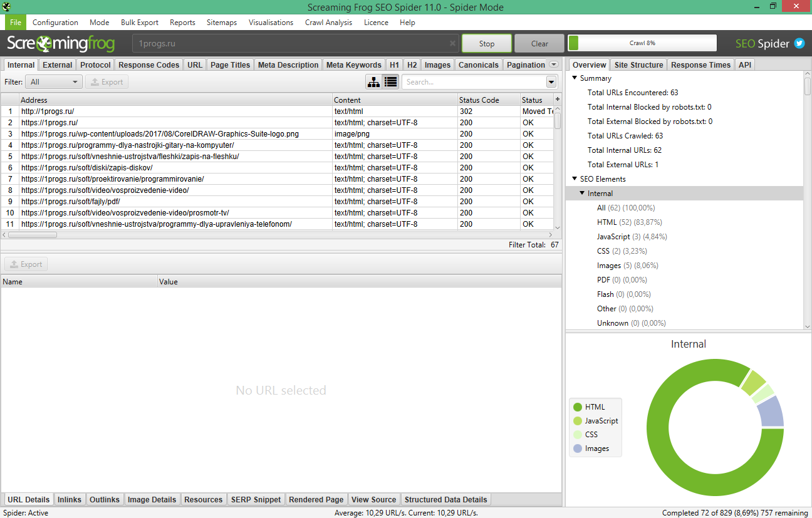Viewport: 812px width, 518px height.
Task: Open the Rendered Page bottom tab
Action: [316, 499]
